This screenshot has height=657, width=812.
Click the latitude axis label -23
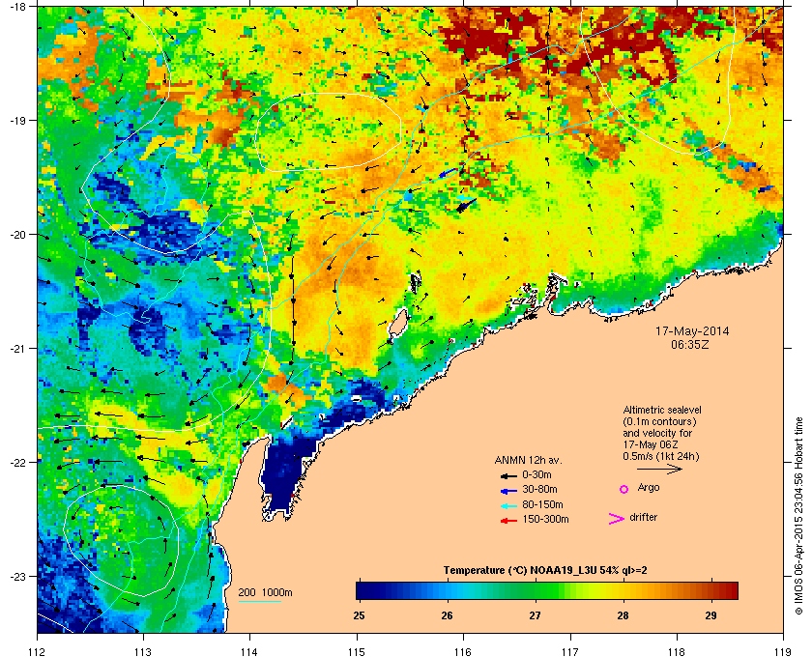coord(17,576)
